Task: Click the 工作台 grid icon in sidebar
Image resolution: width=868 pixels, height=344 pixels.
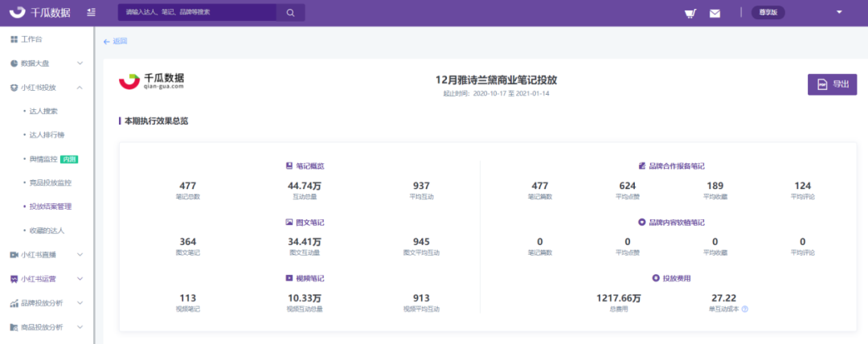Action: [14, 39]
